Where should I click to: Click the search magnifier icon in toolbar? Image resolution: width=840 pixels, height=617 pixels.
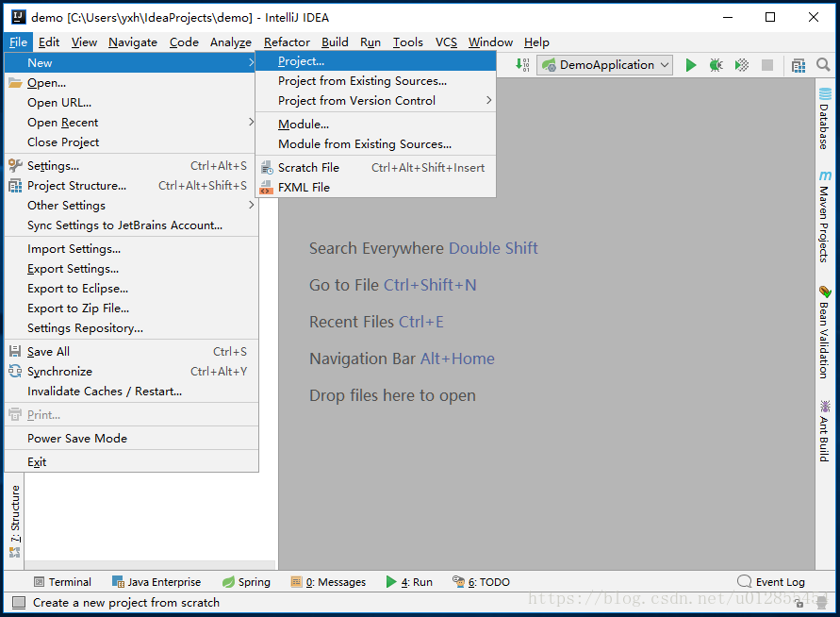pyautogui.click(x=823, y=65)
